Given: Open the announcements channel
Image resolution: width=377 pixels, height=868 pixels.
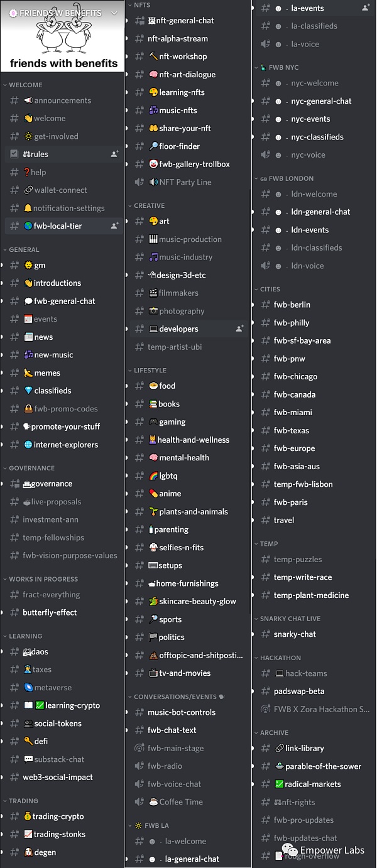Looking at the screenshot, I should click(x=62, y=100).
